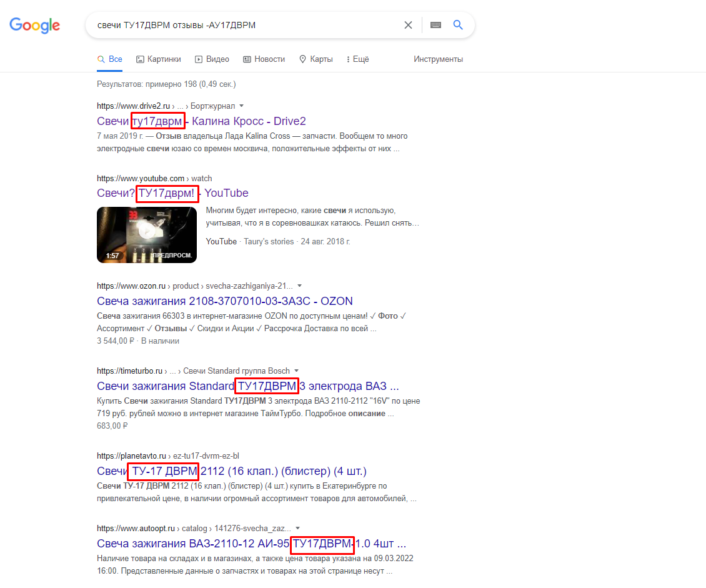Click the price text 3 544,00 ₽
This screenshot has height=588, width=706.
pos(115,341)
